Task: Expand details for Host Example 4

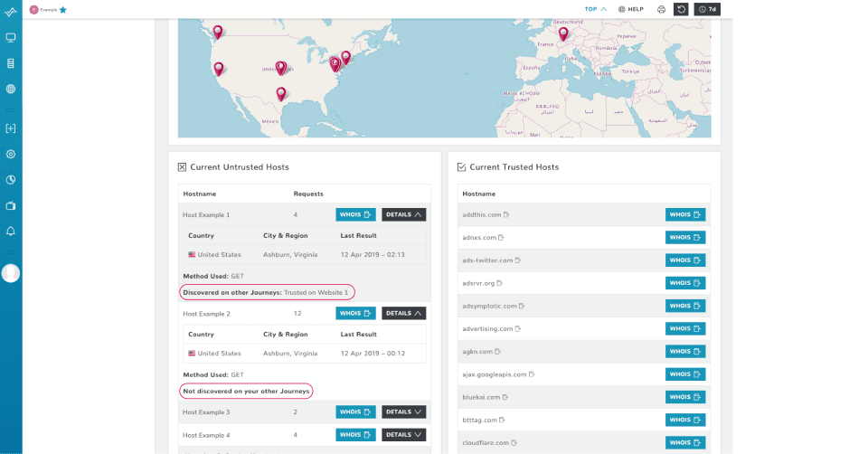Action: tap(403, 435)
